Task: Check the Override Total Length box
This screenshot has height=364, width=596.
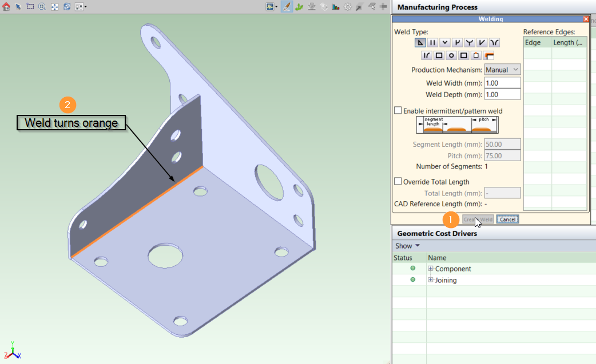Action: click(x=398, y=182)
